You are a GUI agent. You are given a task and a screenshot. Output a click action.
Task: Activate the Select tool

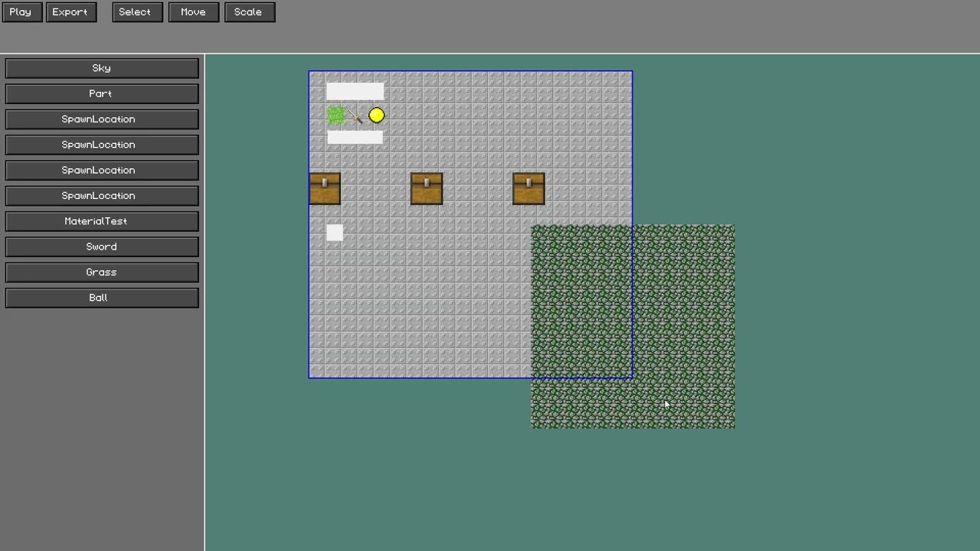pyautogui.click(x=137, y=12)
